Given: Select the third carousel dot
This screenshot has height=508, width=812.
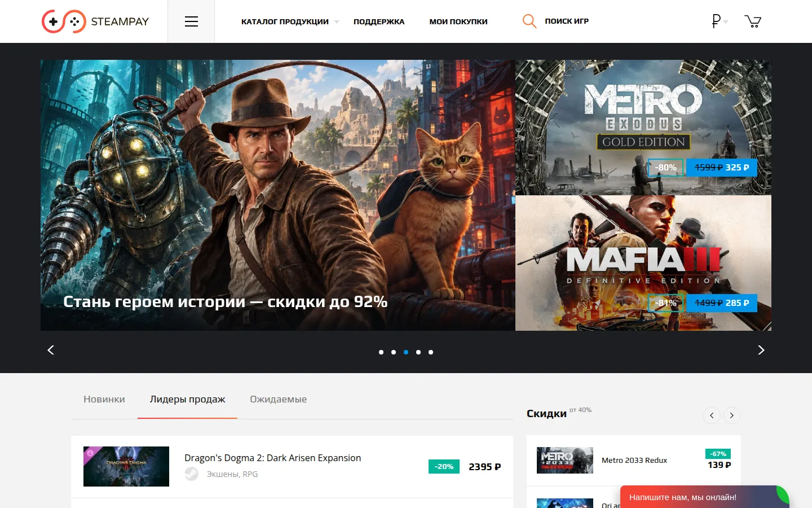Looking at the screenshot, I should [406, 352].
